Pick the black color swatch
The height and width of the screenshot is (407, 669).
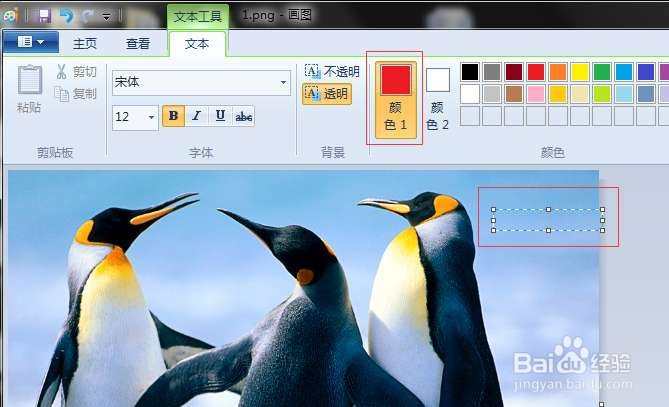pyautogui.click(x=470, y=72)
